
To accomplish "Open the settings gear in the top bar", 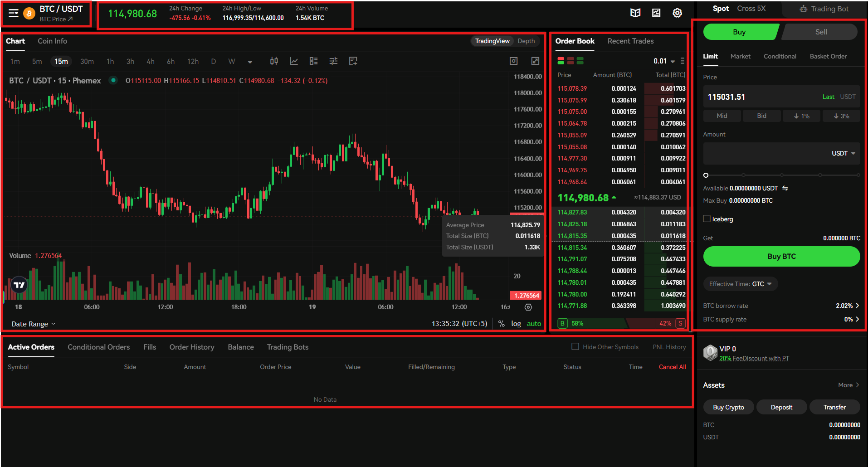I will pyautogui.click(x=677, y=13).
